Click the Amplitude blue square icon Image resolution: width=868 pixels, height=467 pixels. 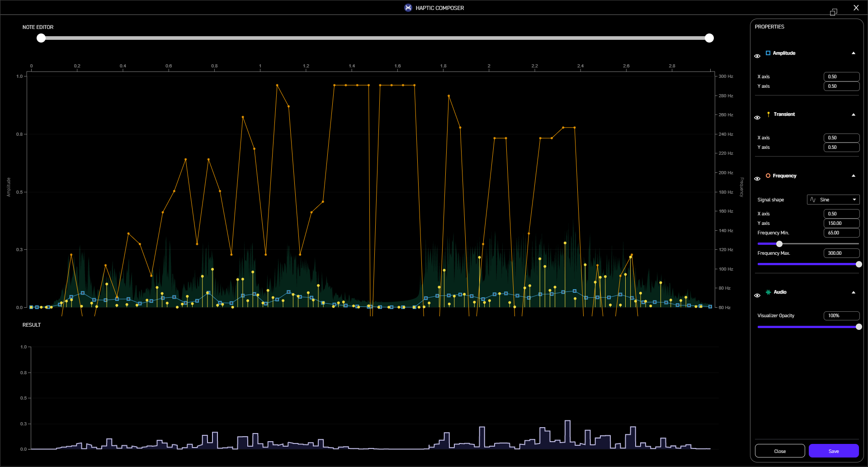coord(768,53)
